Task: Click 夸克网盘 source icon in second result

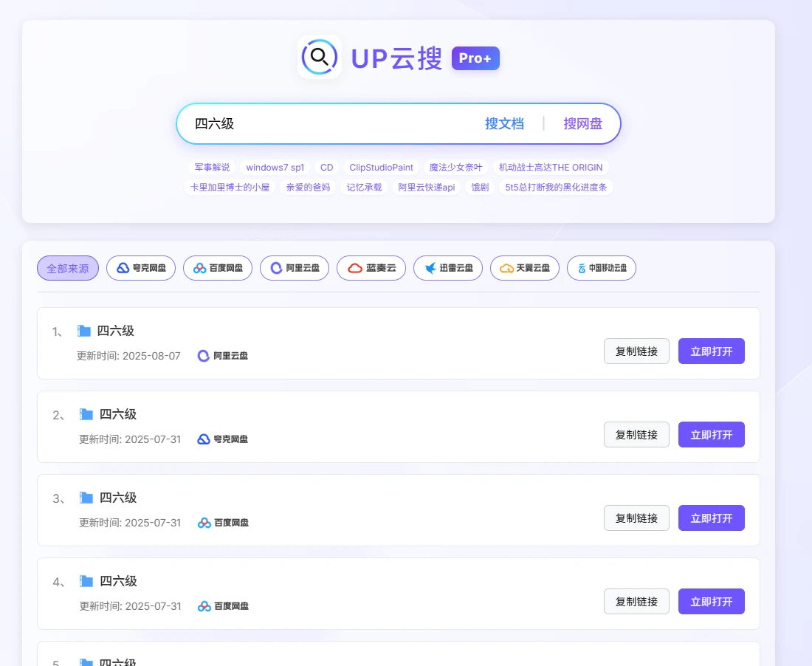Action: click(x=204, y=439)
